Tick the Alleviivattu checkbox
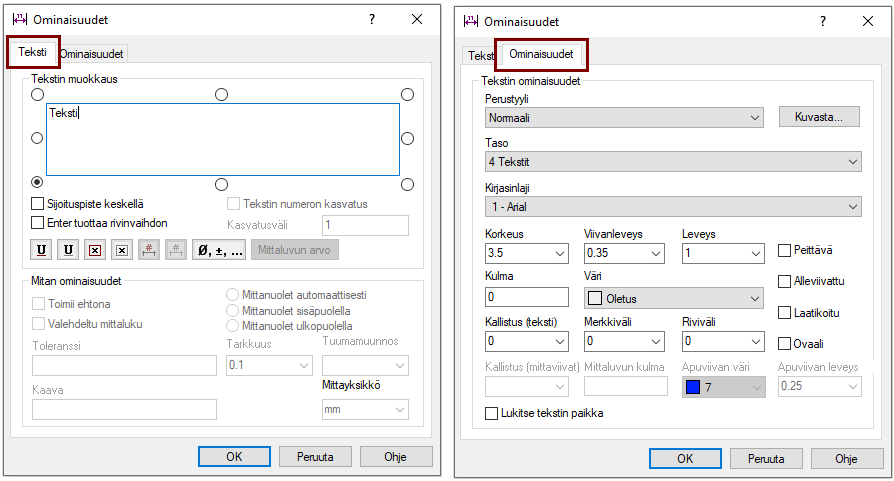 coord(785,281)
